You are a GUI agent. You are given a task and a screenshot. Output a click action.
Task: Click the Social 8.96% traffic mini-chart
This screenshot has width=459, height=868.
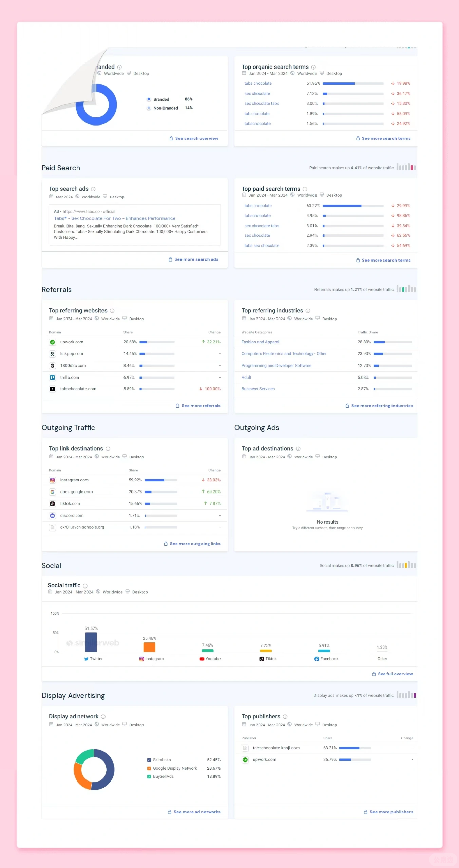coord(406,565)
